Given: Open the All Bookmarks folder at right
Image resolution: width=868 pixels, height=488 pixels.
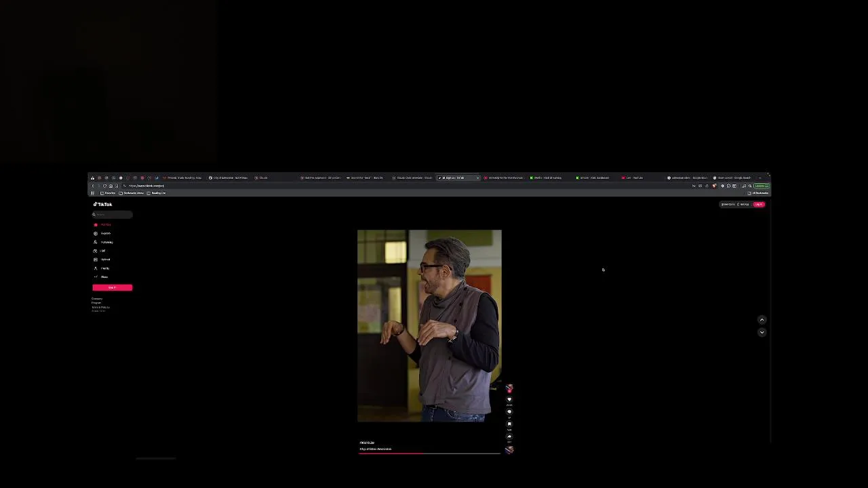Looking at the screenshot, I should pos(758,192).
